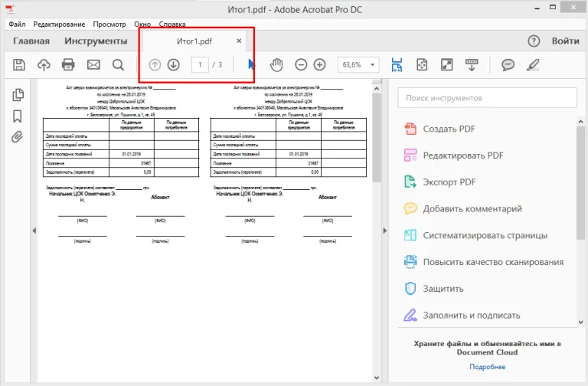Activate the Hand pan tool
This screenshot has width=588, height=386.
coord(276,65)
